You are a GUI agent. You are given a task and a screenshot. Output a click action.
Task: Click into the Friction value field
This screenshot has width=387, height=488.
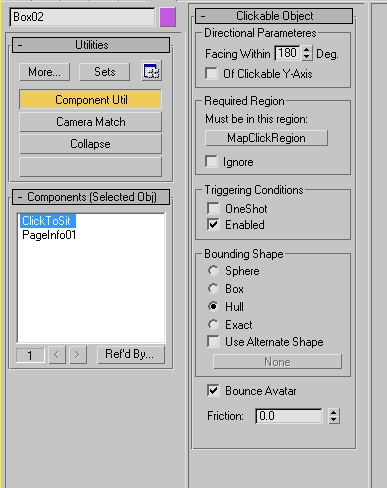pyautogui.click(x=289, y=416)
